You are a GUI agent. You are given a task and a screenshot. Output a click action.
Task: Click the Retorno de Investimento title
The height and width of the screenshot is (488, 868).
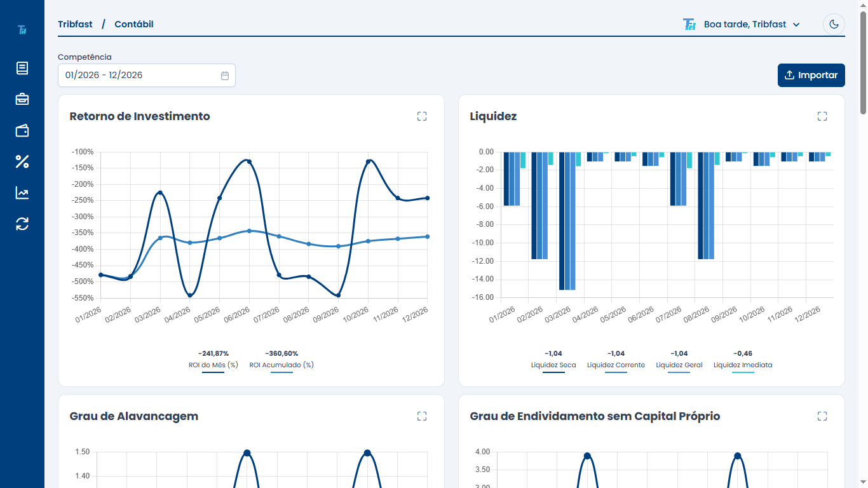click(140, 116)
